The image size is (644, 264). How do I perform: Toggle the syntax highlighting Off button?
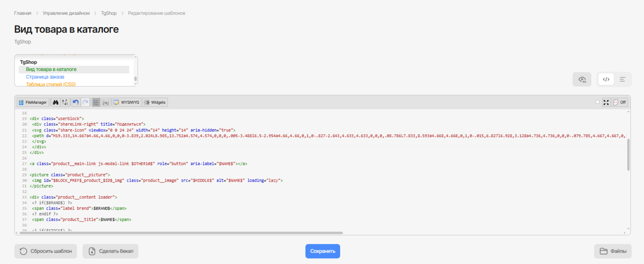pyautogui.click(x=620, y=103)
